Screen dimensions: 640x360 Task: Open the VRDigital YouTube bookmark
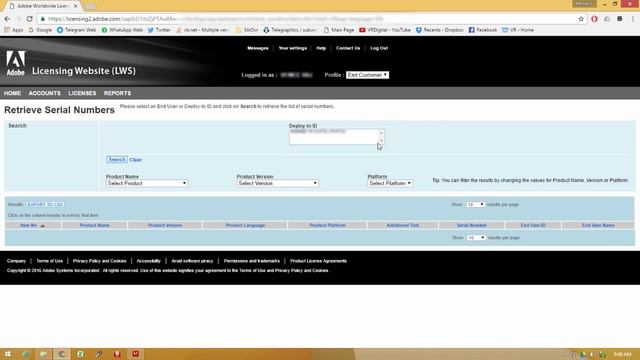point(385,30)
